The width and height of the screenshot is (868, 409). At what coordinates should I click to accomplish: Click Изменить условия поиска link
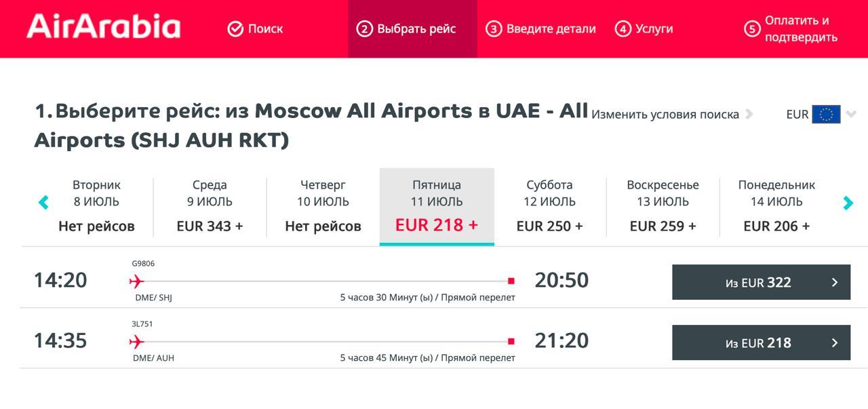[665, 115]
